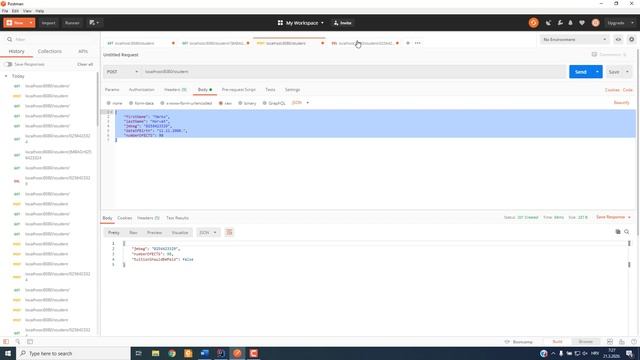This screenshot has width=640, height=360.
Task: Open the Save Response dropdown
Action: point(613,217)
